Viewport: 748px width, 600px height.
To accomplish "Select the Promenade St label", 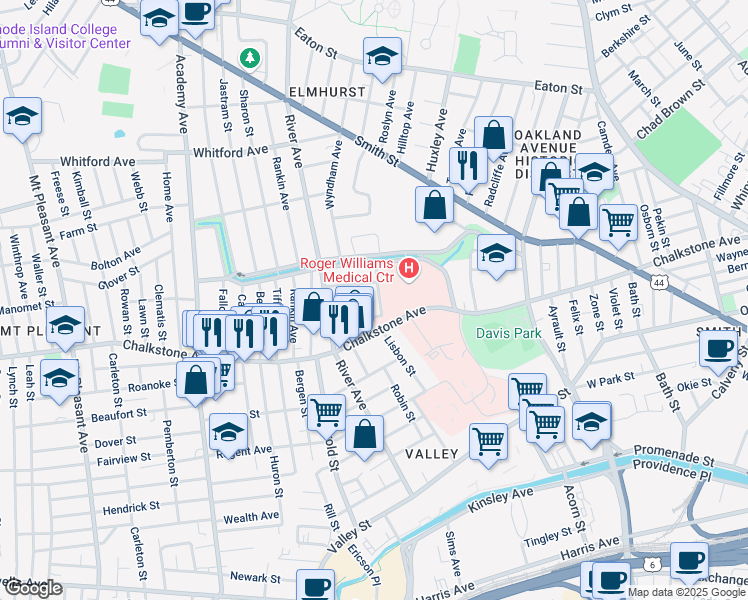I will click(674, 455).
